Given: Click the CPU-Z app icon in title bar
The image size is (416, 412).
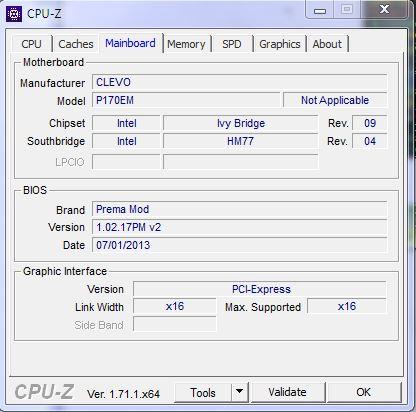Looking at the screenshot, I should 14,14.
